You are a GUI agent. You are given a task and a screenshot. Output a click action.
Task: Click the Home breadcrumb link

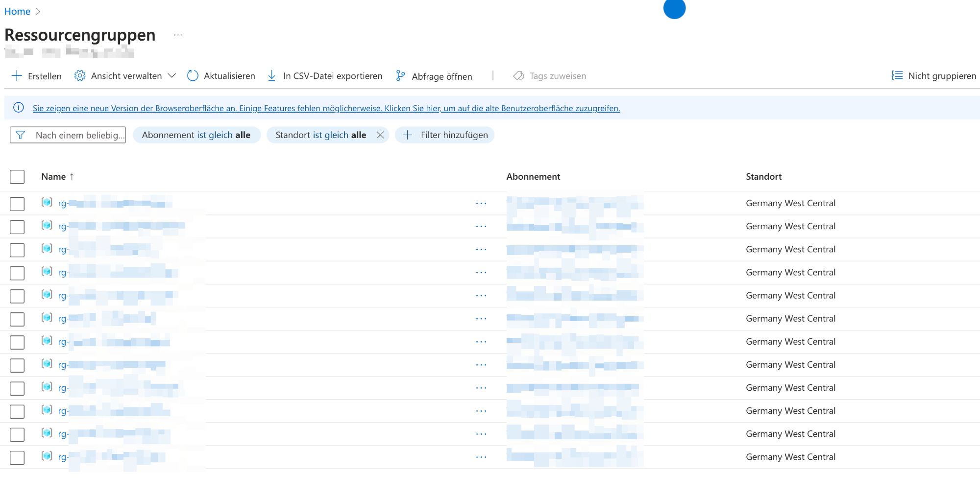[17, 11]
